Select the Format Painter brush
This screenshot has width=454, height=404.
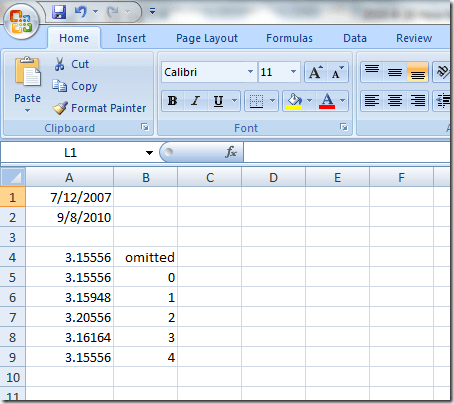pos(60,108)
